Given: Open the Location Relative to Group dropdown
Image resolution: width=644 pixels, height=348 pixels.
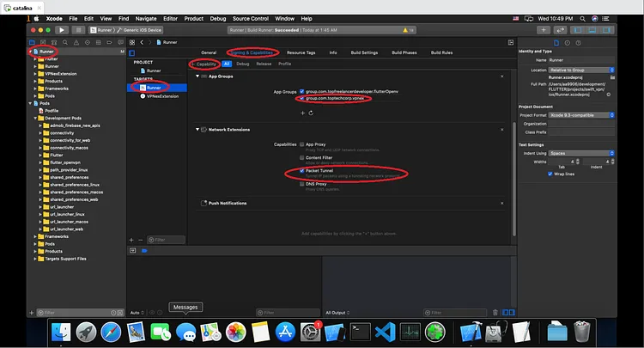Looking at the screenshot, I should (581, 70).
